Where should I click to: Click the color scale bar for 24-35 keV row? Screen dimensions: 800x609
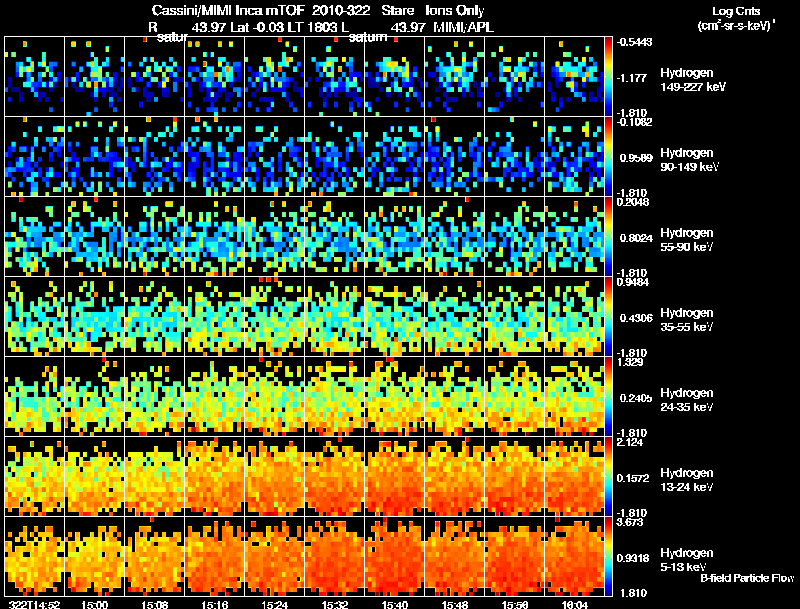608,397
